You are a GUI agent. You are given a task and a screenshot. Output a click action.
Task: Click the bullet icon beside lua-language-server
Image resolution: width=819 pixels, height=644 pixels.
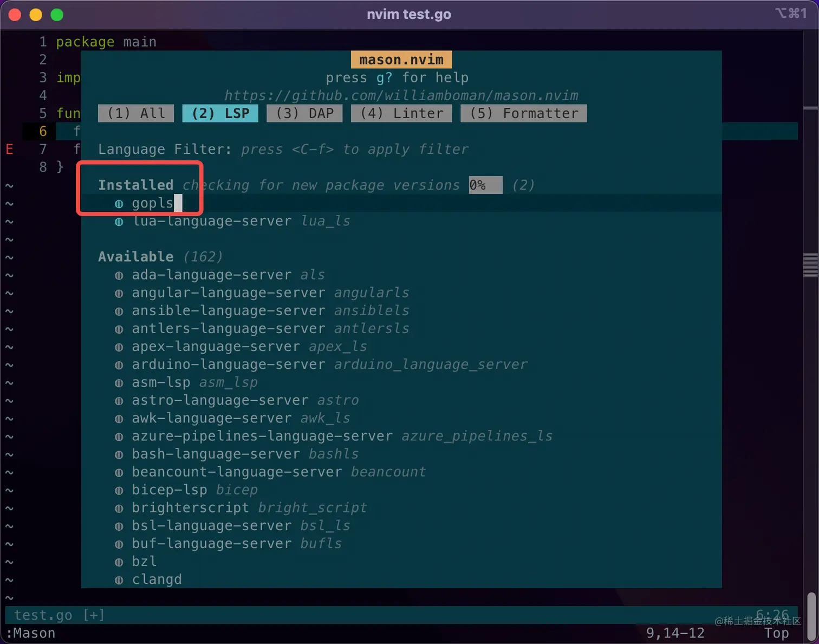119,222
